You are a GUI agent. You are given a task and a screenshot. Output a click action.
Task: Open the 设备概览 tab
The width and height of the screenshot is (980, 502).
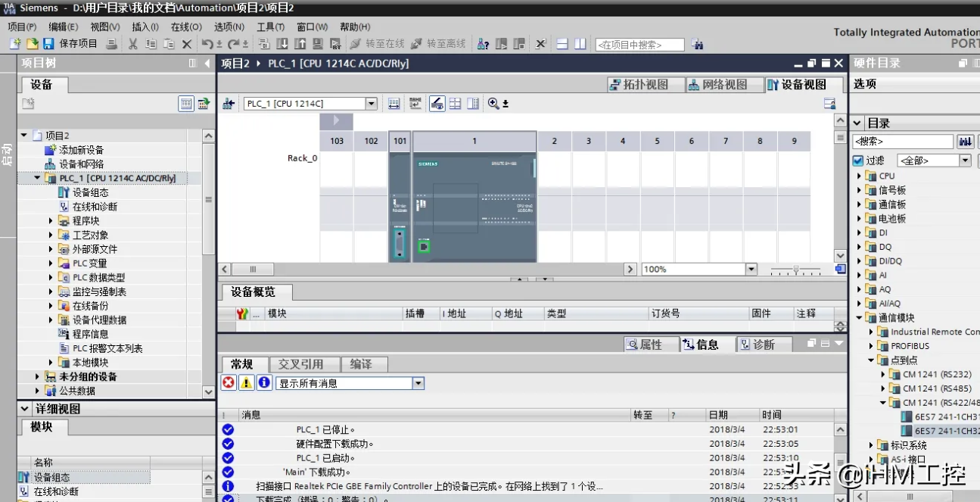tap(254, 292)
